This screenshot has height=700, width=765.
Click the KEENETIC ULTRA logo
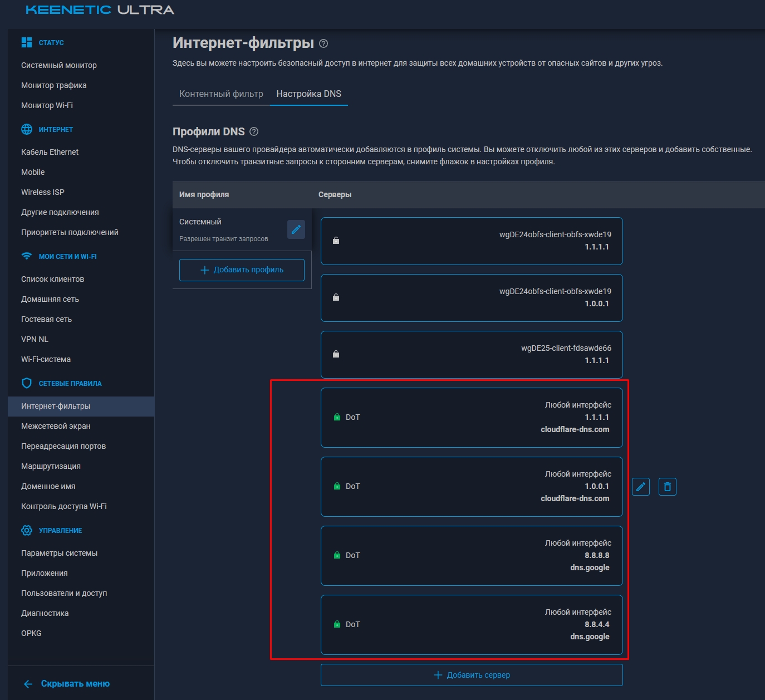click(x=99, y=9)
